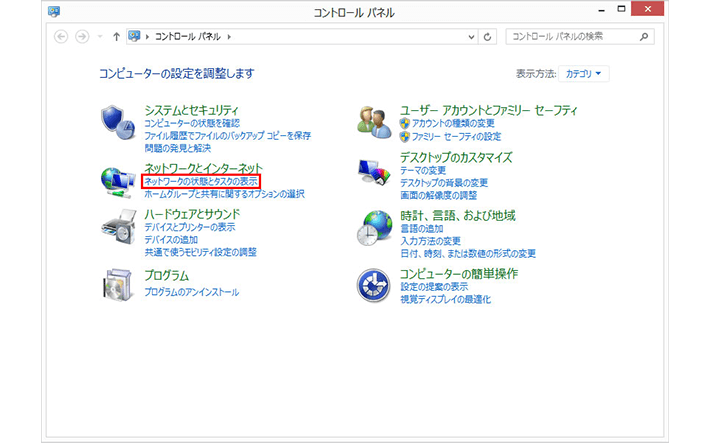710x443 pixels.
Task: Click the Programs category icon
Action: (x=119, y=285)
